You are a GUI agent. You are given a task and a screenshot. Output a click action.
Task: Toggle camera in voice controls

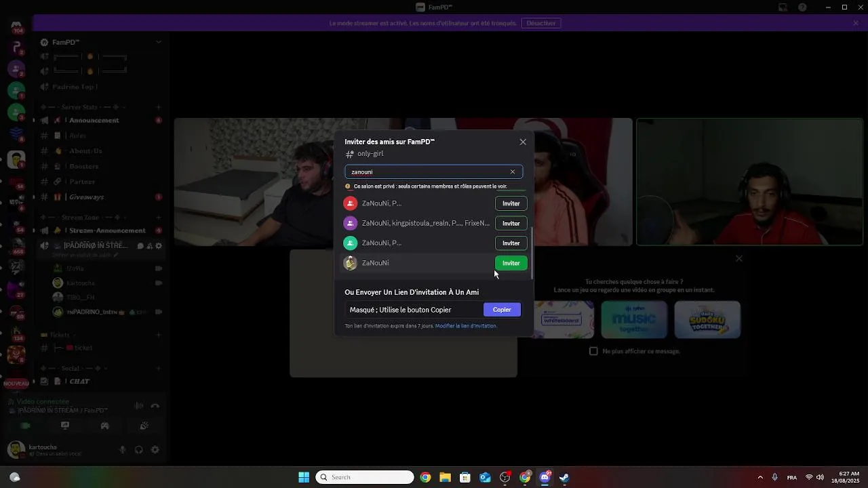[25, 426]
